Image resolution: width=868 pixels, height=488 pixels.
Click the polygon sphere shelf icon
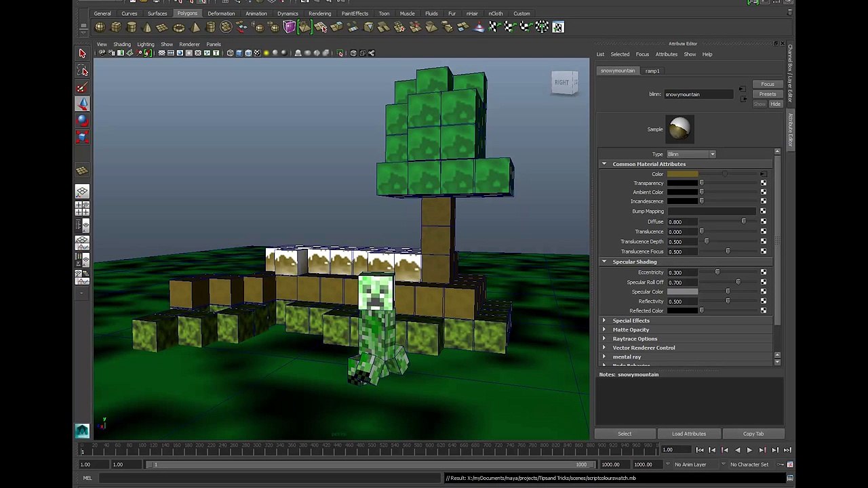point(100,27)
